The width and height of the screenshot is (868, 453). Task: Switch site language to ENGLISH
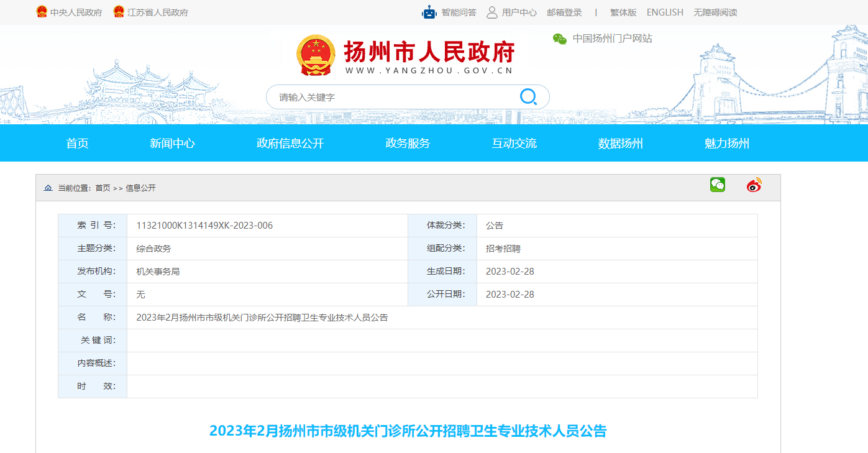pyautogui.click(x=665, y=12)
